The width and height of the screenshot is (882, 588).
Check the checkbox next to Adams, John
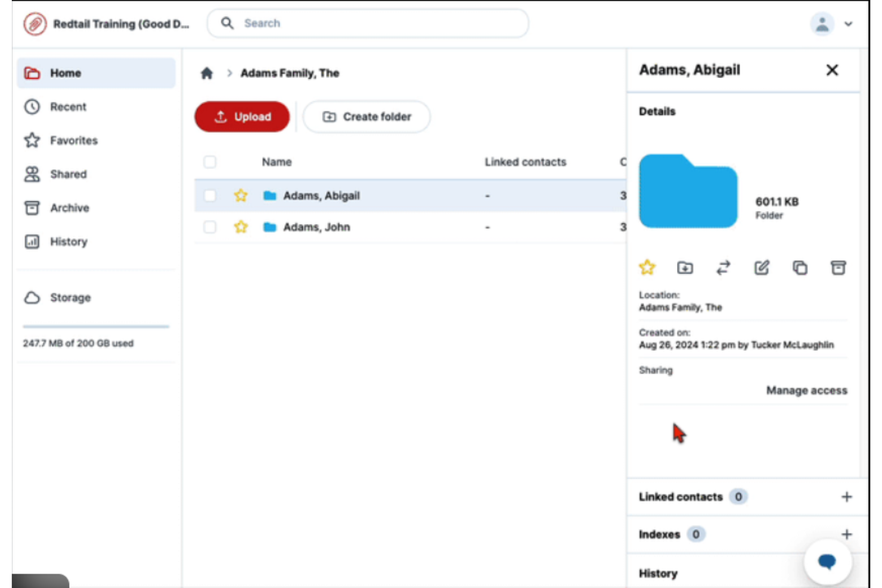point(210,227)
